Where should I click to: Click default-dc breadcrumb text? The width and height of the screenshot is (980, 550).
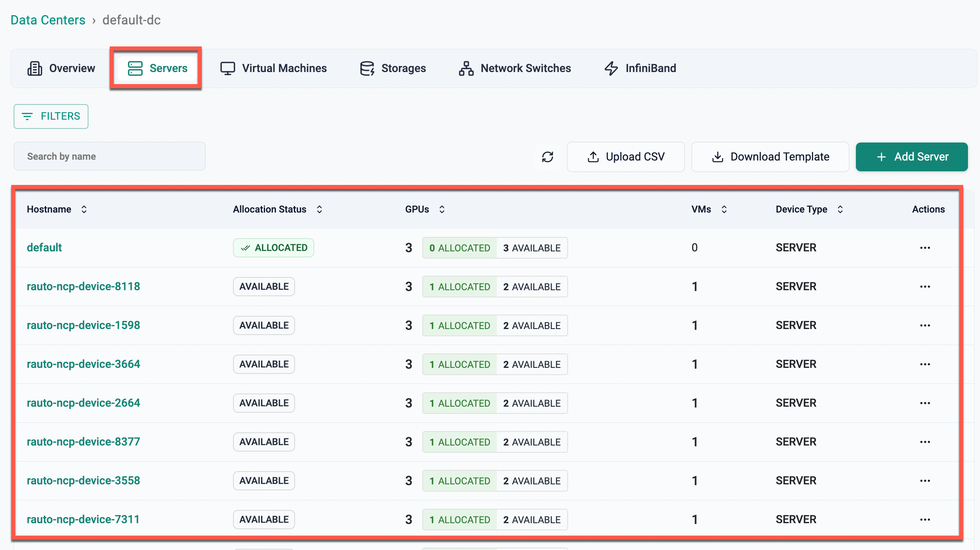point(131,20)
